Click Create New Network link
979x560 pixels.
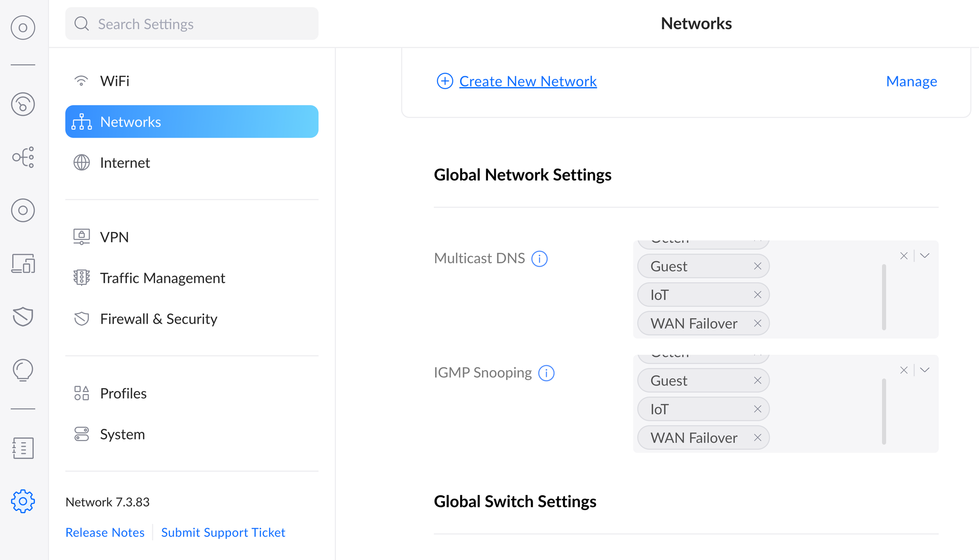528,81
